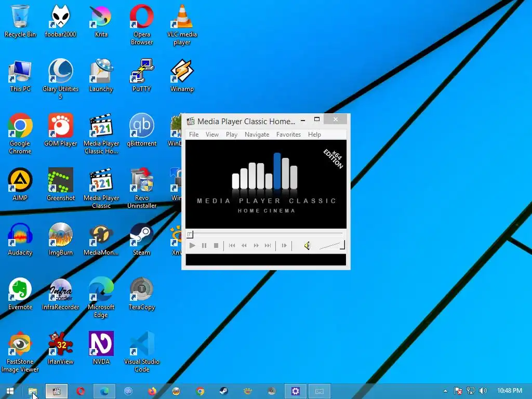Viewport: 532px width, 399px height.
Task: Select the VLC media player desktop icon
Action: (182, 25)
